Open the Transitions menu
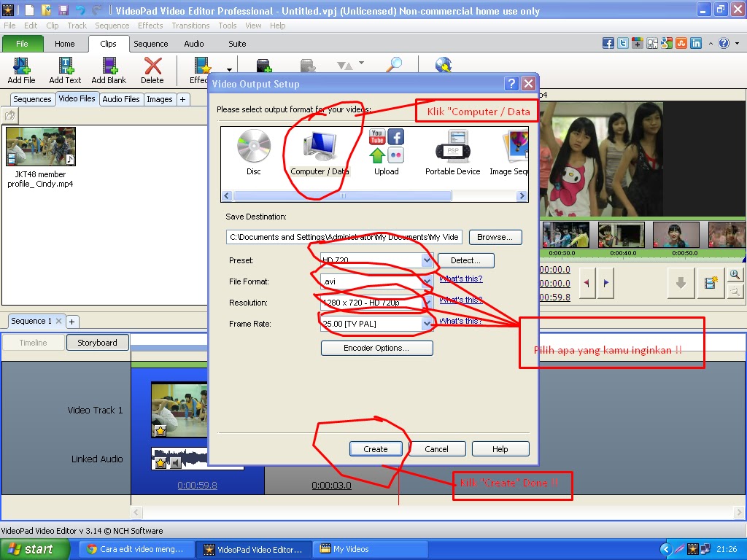This screenshot has height=560, width=747. pos(190,26)
